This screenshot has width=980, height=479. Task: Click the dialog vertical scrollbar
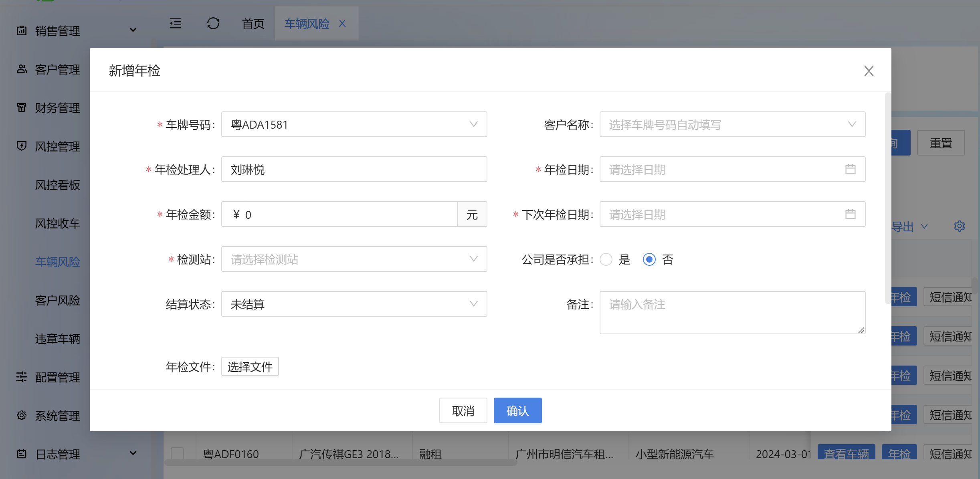click(x=887, y=198)
